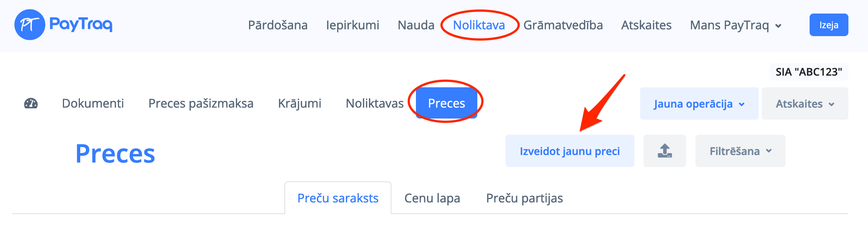
Task: Select the Preču partijas tab
Action: [x=524, y=198]
